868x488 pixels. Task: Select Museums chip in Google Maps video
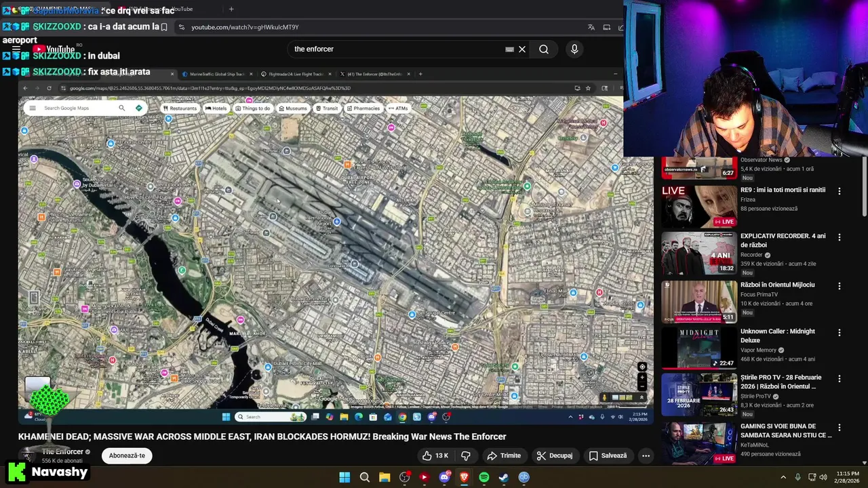tap(293, 108)
